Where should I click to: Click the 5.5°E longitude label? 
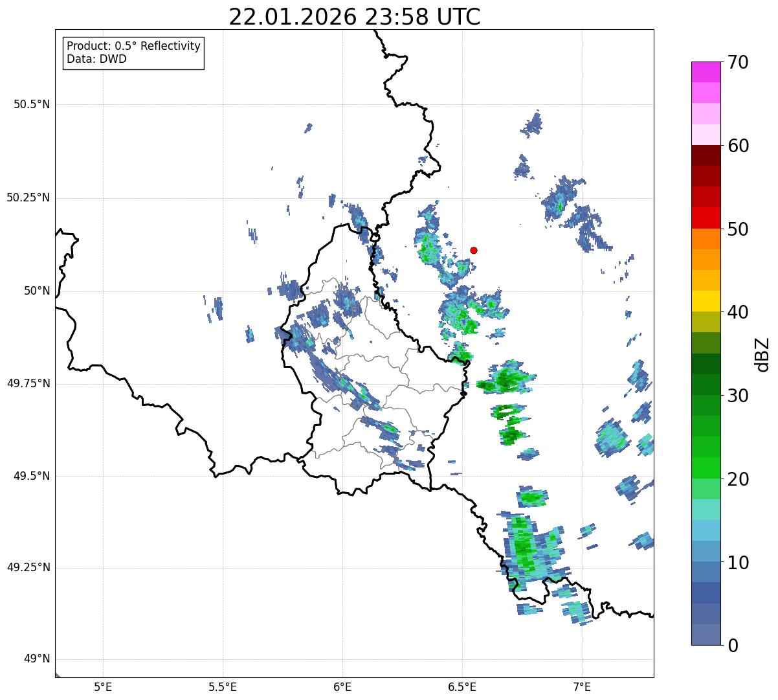coord(223,687)
